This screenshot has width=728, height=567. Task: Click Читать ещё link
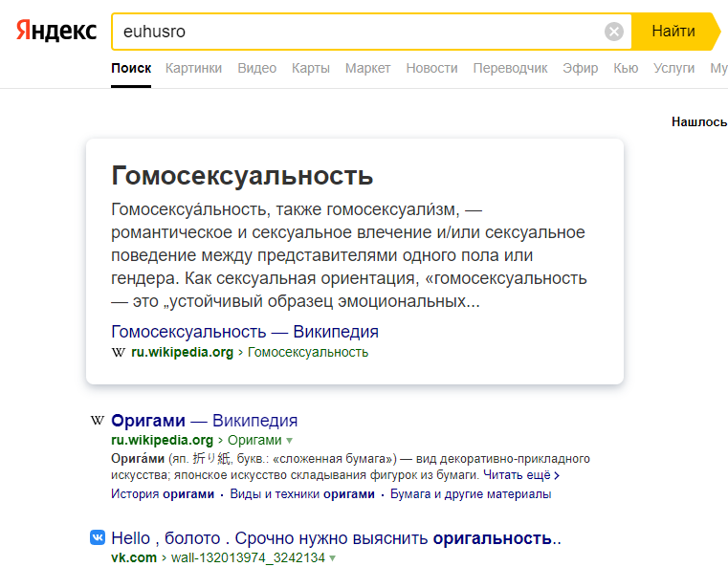[521, 475]
